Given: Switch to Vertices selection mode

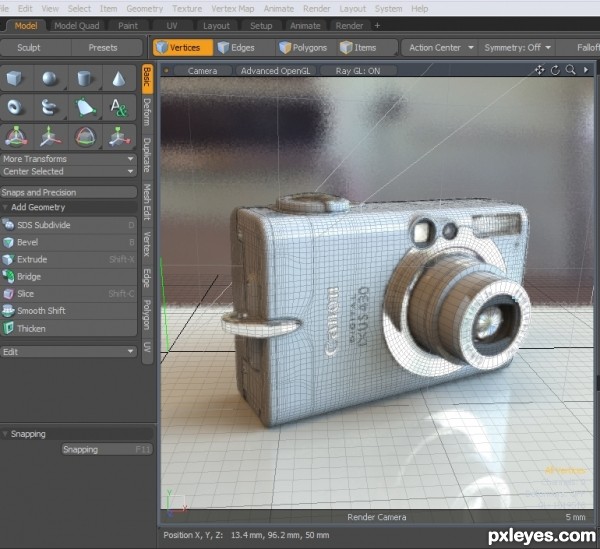Looking at the screenshot, I should (x=183, y=48).
